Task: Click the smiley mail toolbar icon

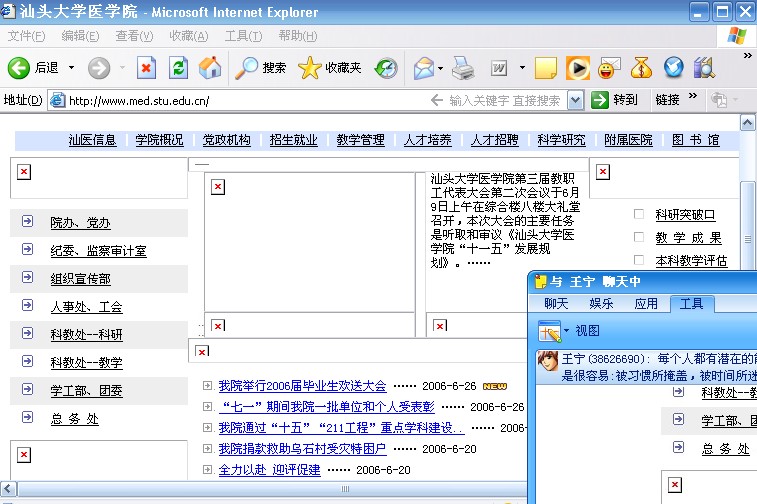Action: point(609,68)
